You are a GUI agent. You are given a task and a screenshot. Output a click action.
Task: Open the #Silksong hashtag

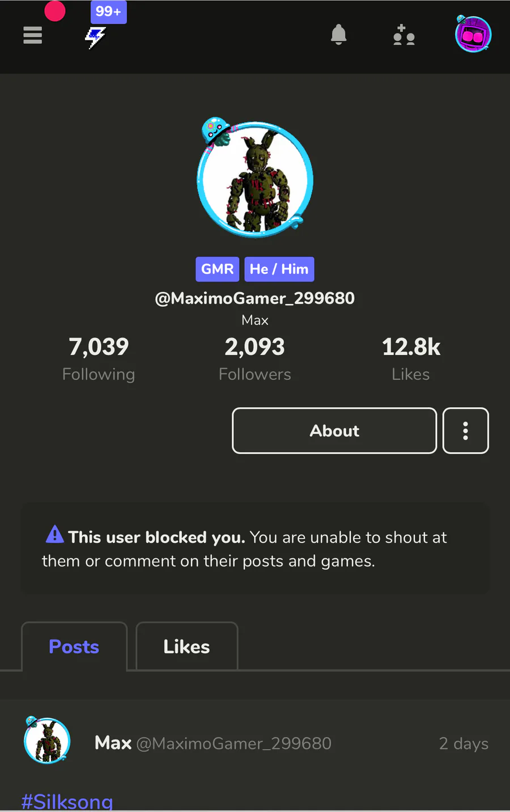67,802
